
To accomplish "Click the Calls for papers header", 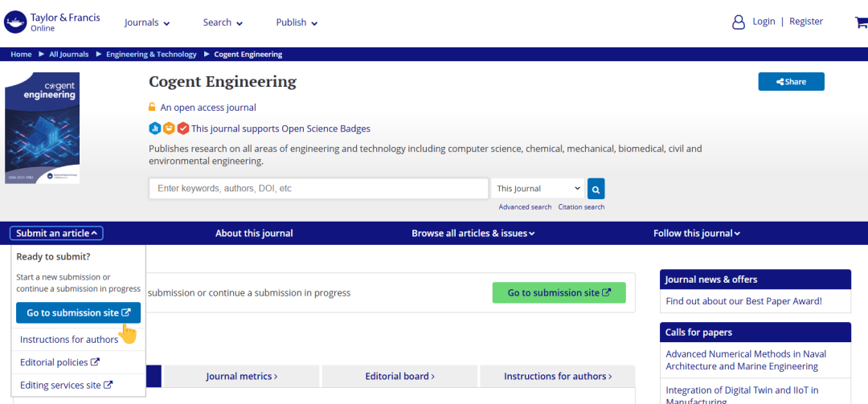I will point(755,332).
